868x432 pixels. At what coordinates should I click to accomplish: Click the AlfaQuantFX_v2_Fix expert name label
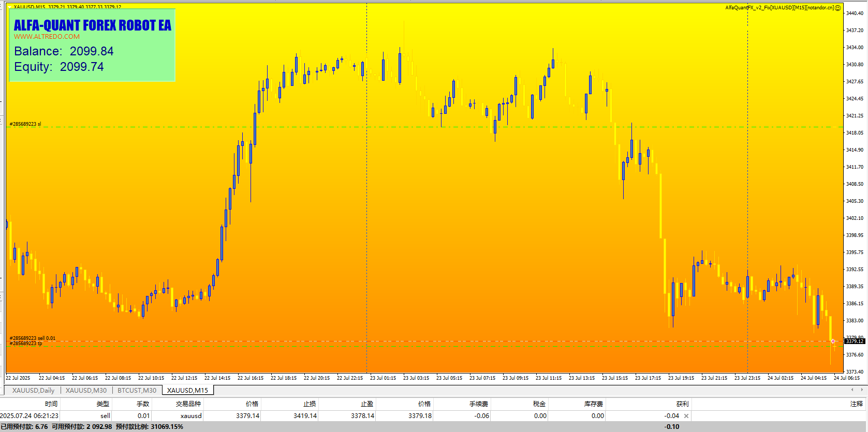click(779, 8)
